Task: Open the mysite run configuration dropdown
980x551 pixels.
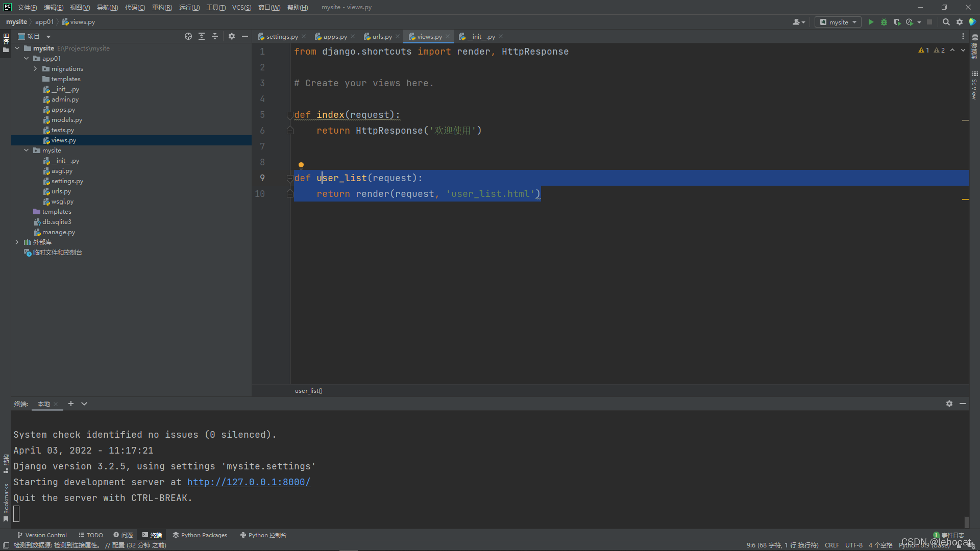Action: pyautogui.click(x=838, y=22)
